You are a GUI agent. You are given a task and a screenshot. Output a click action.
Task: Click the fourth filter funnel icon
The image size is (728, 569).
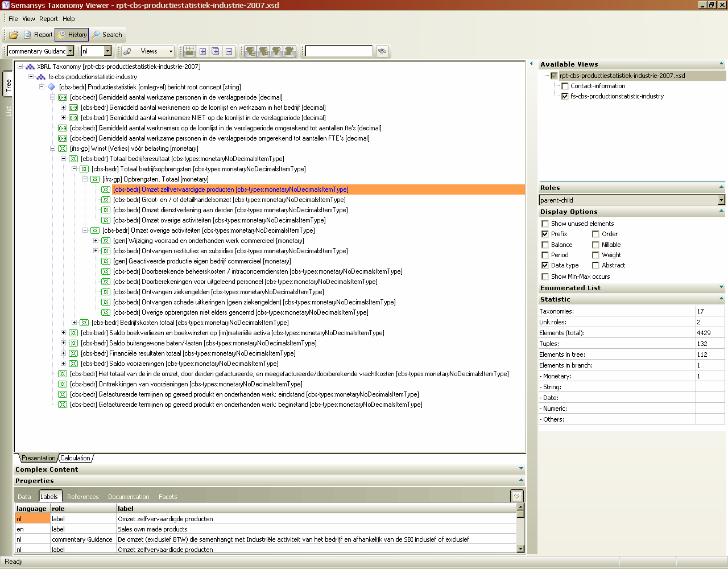tap(289, 51)
